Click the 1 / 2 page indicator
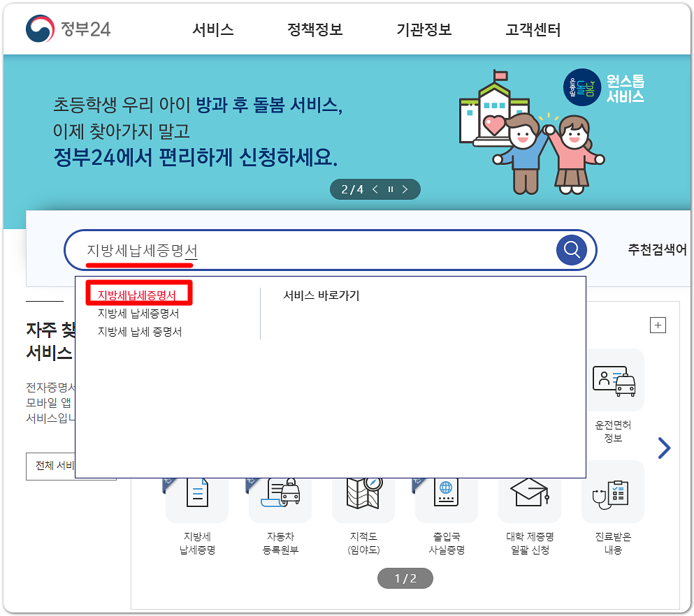This screenshot has width=694, height=616. [405, 578]
